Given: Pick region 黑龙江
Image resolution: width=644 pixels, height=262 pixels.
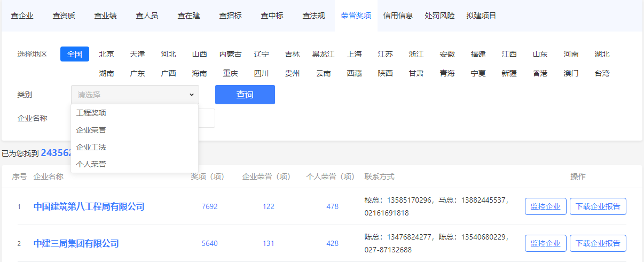Looking at the screenshot, I should click(x=324, y=54).
